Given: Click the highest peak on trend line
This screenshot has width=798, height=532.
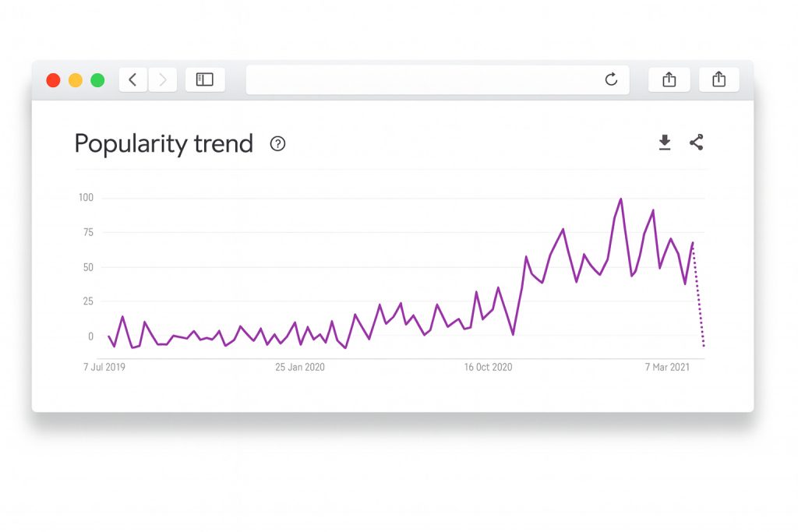Looking at the screenshot, I should coord(621,199).
